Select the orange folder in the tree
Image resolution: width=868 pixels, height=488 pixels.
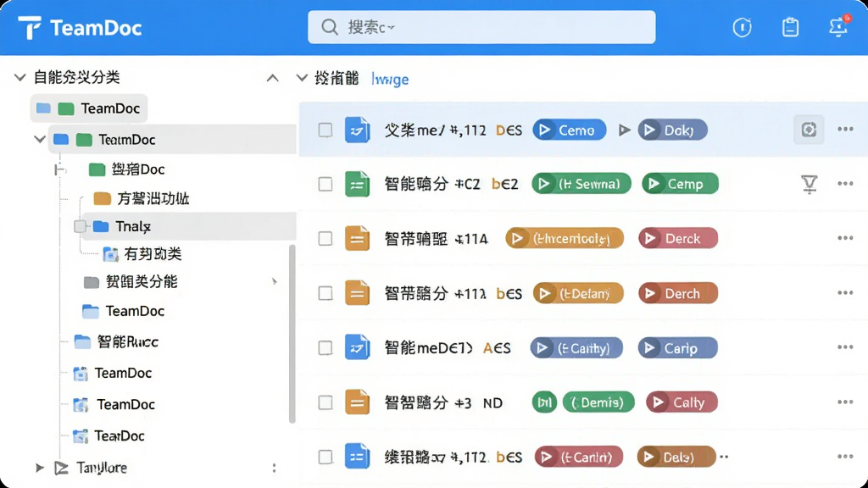[142, 198]
